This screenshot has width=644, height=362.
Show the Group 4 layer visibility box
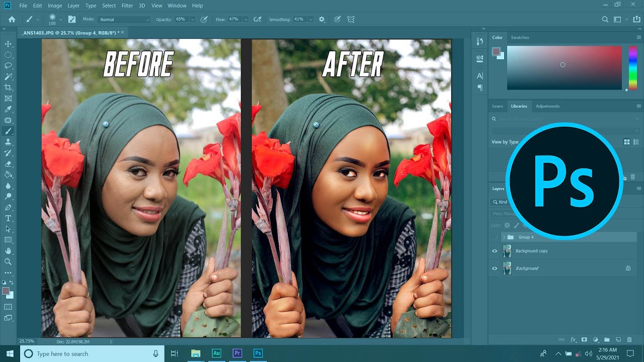[x=495, y=237]
